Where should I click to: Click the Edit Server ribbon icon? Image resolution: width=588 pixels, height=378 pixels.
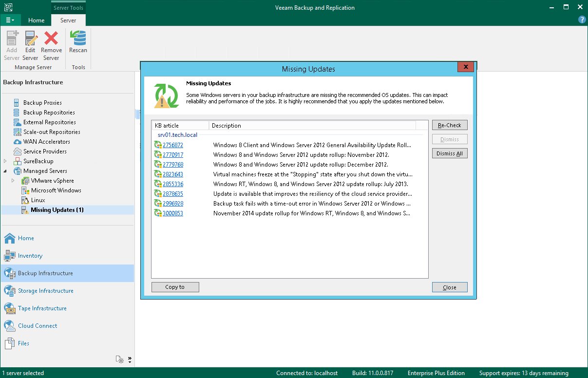point(30,38)
